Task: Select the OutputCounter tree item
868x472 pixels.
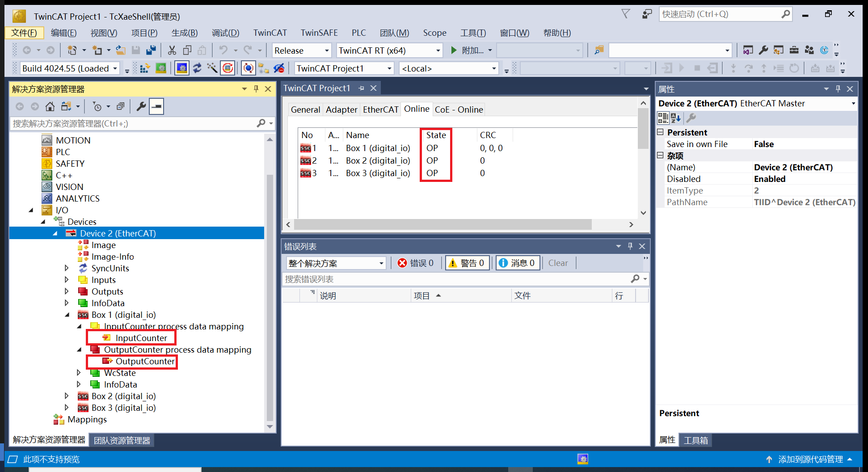Action: pos(145,361)
